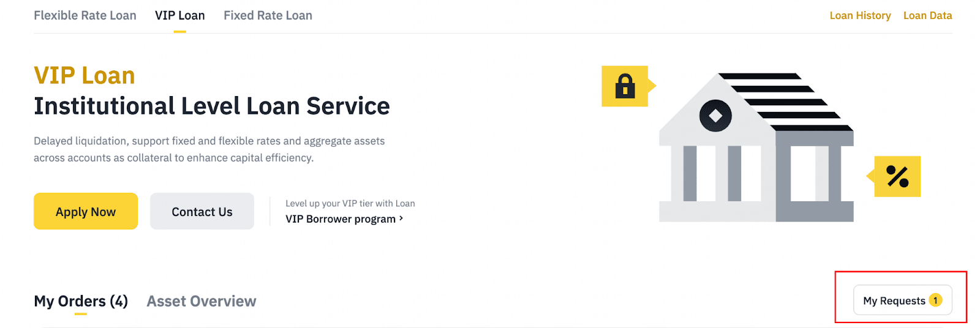Viewport: 980px width, 328px height.
Task: Click the percent sign icon
Action: pyautogui.click(x=897, y=176)
